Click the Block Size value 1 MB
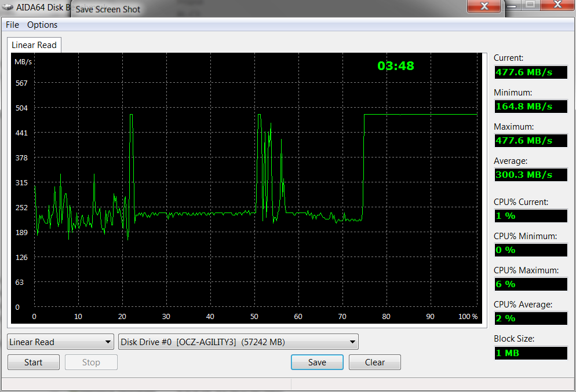Viewport: 576px width, 392px height. point(531,353)
